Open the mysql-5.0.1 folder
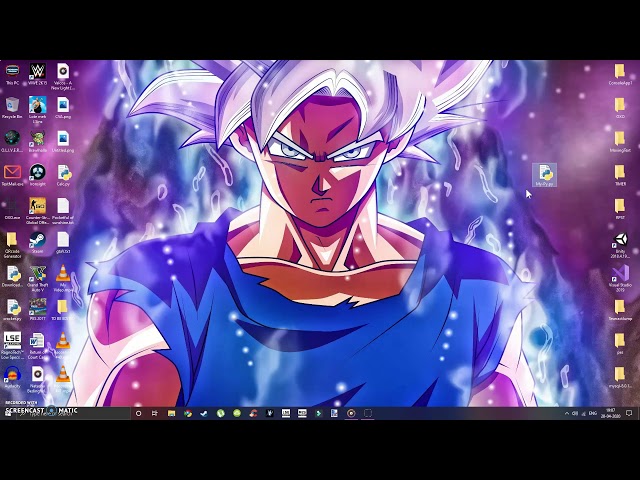Screen dimensions: 640x480 pos(620,377)
